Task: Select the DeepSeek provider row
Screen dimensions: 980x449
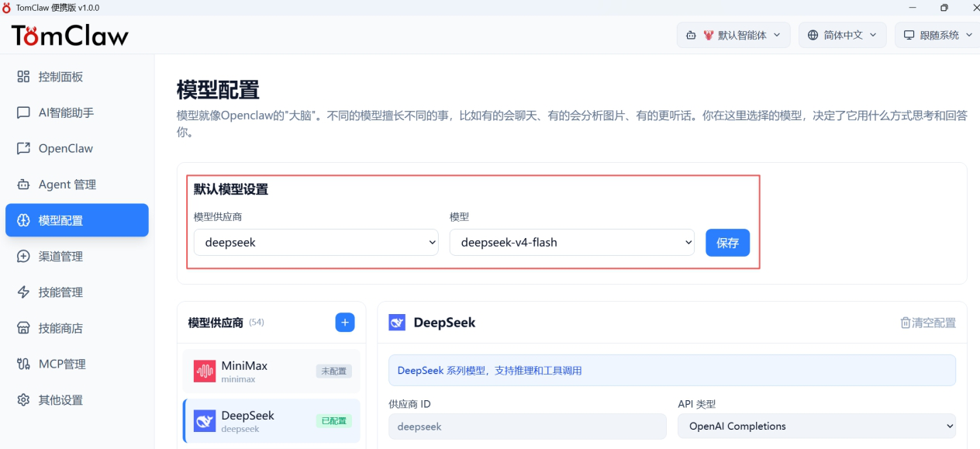Action: pos(271,421)
